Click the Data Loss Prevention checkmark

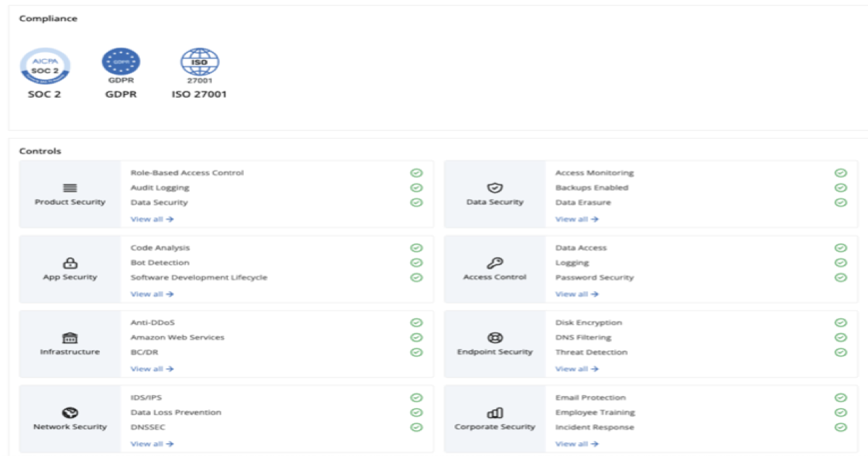[416, 413]
